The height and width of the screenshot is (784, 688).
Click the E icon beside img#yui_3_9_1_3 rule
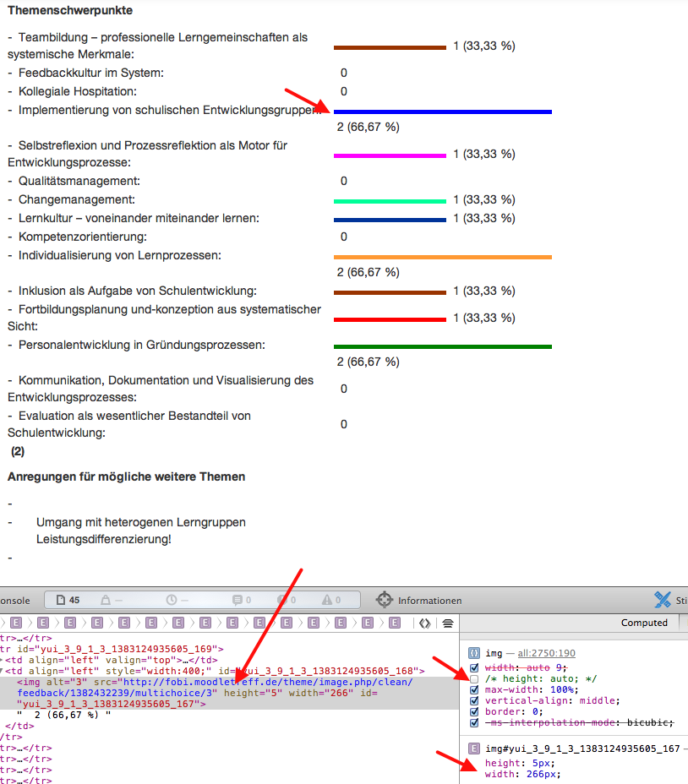pos(474,749)
